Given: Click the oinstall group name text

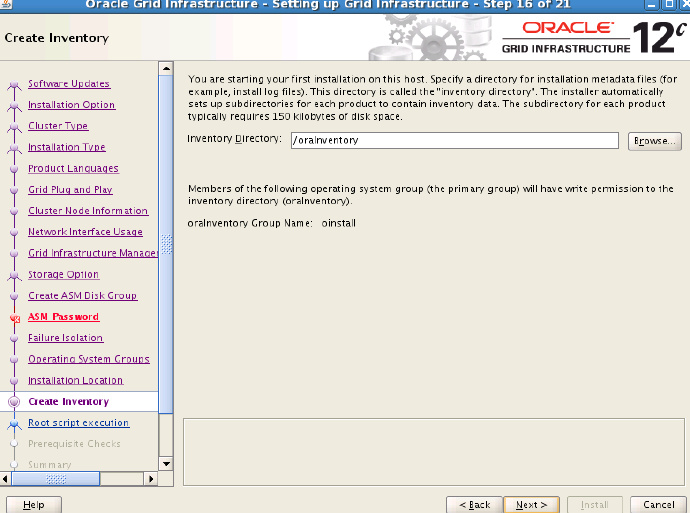Looking at the screenshot, I should pyautogui.click(x=338, y=223).
